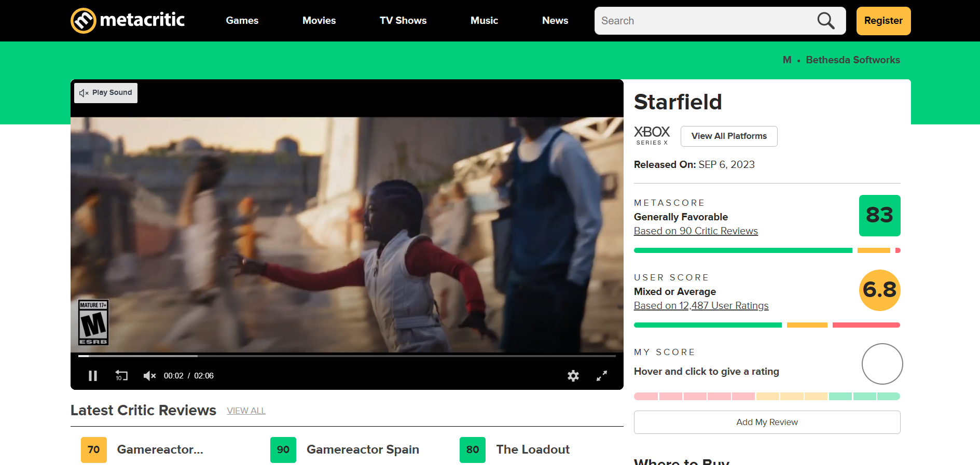Open the News menu
Viewport: 980px width, 465px height.
coord(555,21)
